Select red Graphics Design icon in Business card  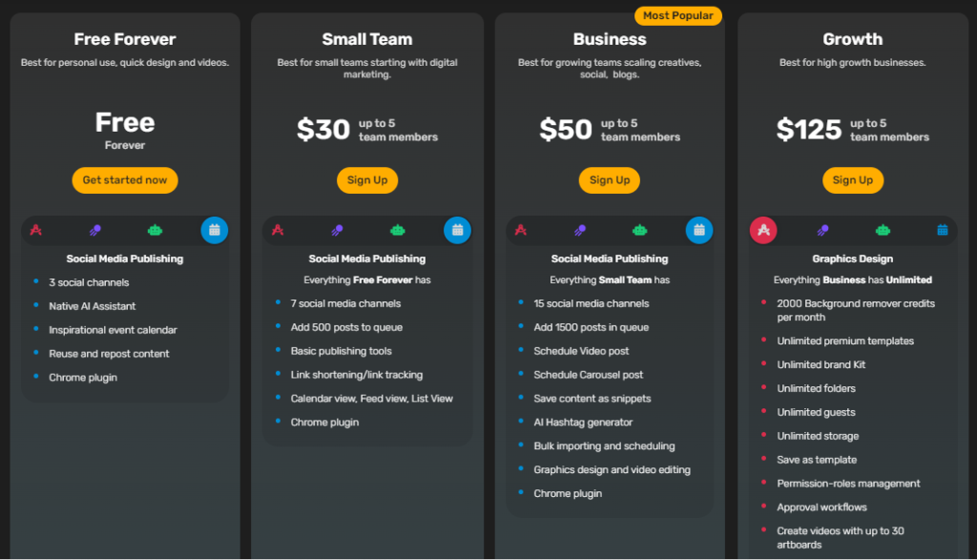521,231
